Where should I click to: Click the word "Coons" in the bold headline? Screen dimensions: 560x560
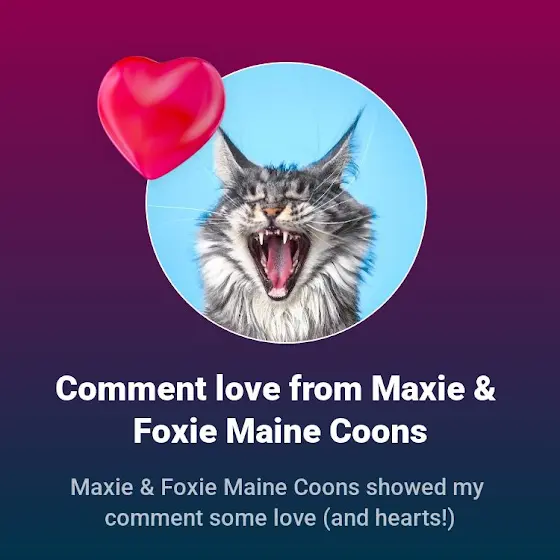point(378,431)
